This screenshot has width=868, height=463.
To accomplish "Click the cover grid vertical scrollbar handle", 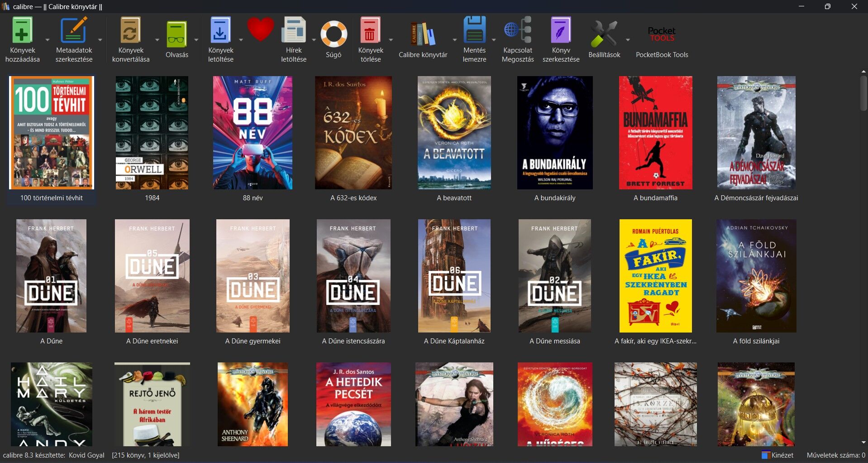I will click(863, 93).
